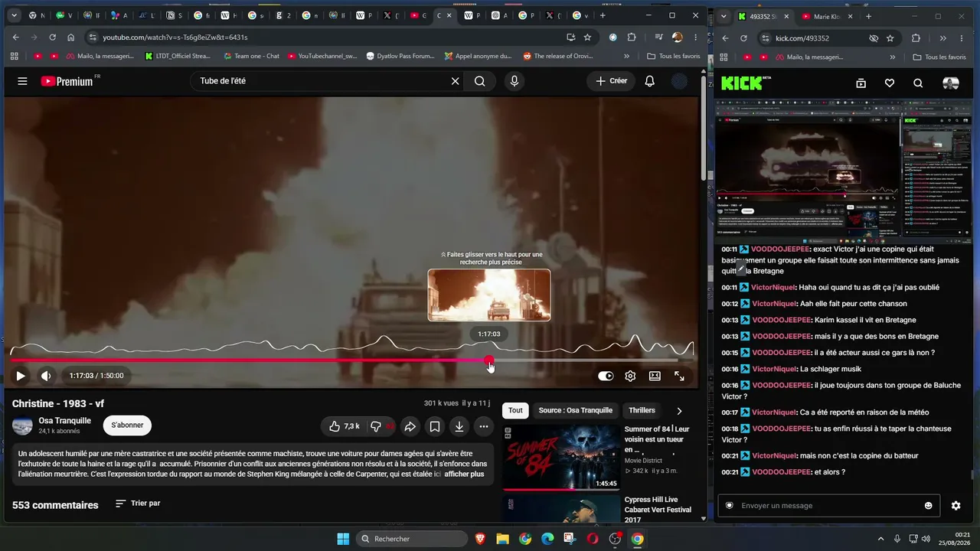
Task: Open Tous les favoris in Kick window
Action: [x=940, y=57]
